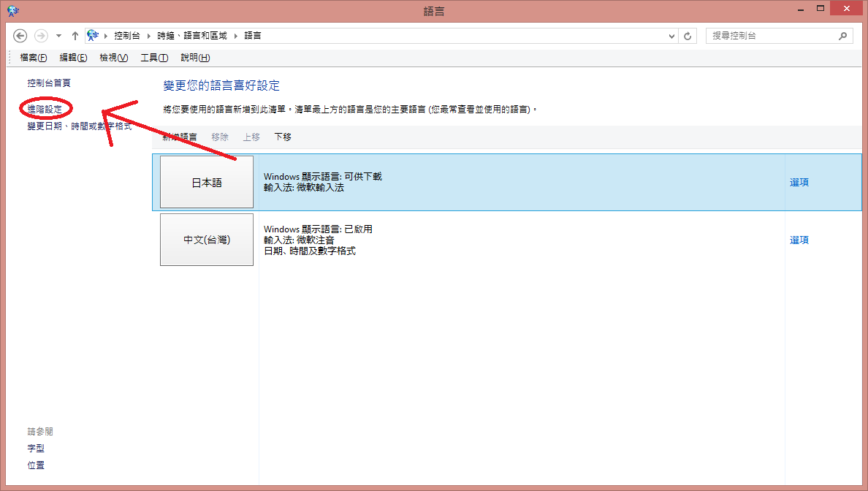Select the 中文(台灣) language tile
Screen dimensions: 868x491
[x=207, y=240]
